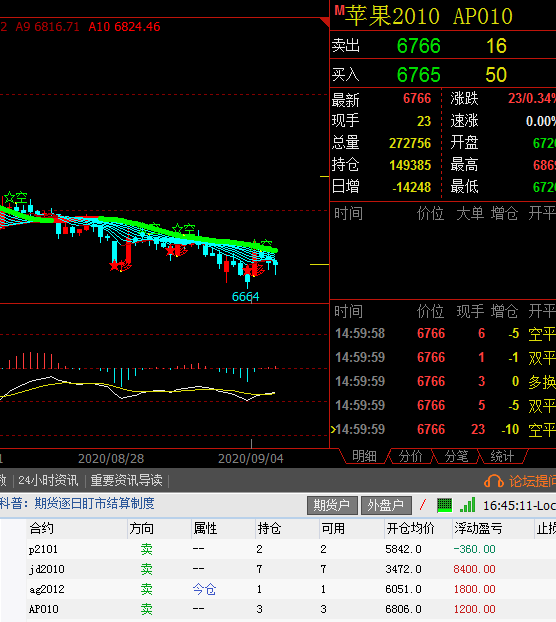Image resolution: width=556 pixels, height=622 pixels.
Task: Click the 2020/09/04 date axis label
Action: point(251,459)
